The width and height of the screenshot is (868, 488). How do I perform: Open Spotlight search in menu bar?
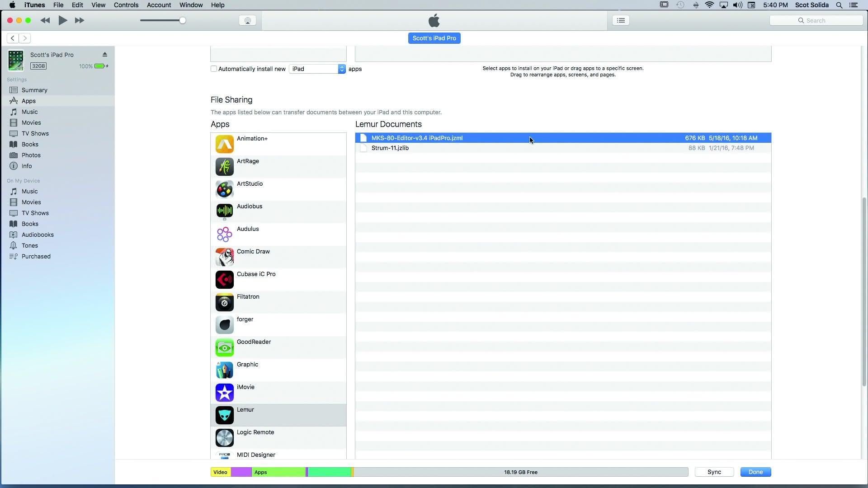(839, 5)
